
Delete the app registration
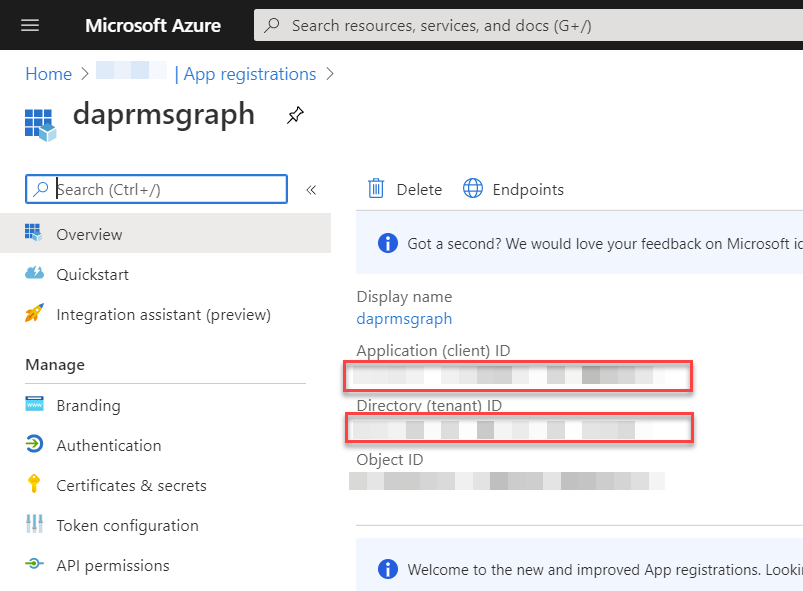point(405,189)
